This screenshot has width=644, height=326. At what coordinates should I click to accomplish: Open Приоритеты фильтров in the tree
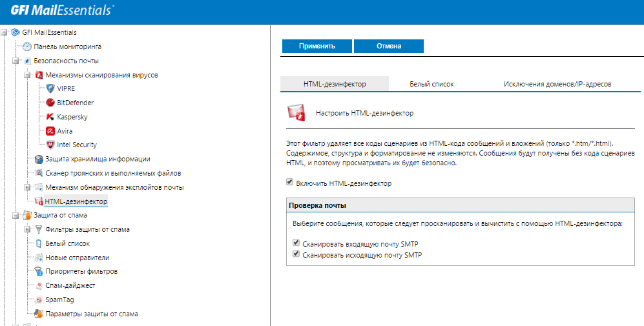81,271
